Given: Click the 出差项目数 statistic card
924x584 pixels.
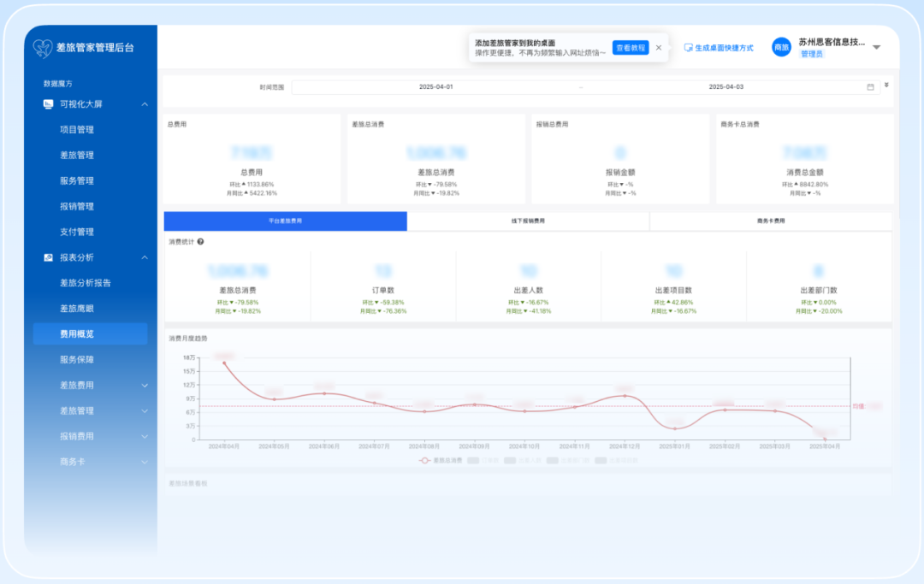Looking at the screenshot, I should click(673, 287).
